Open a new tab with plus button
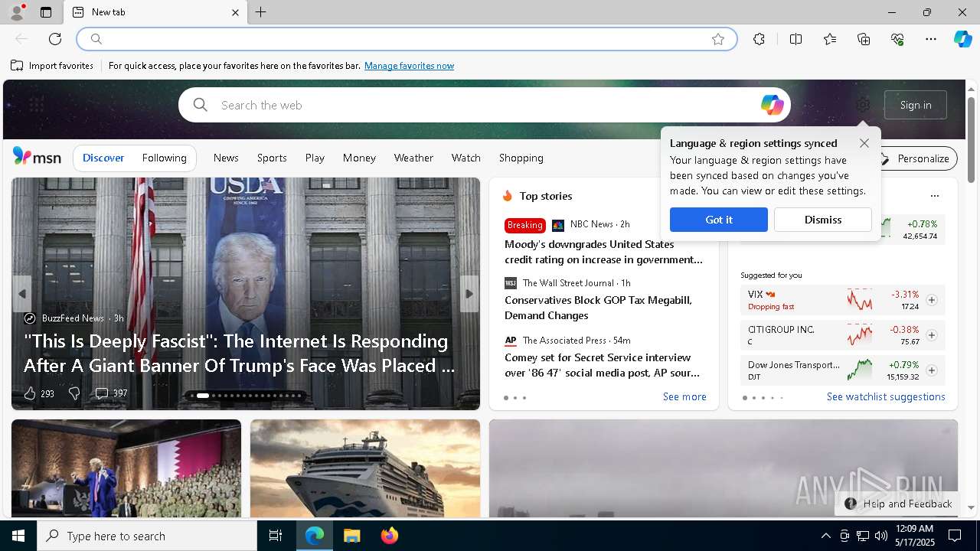 [x=261, y=12]
